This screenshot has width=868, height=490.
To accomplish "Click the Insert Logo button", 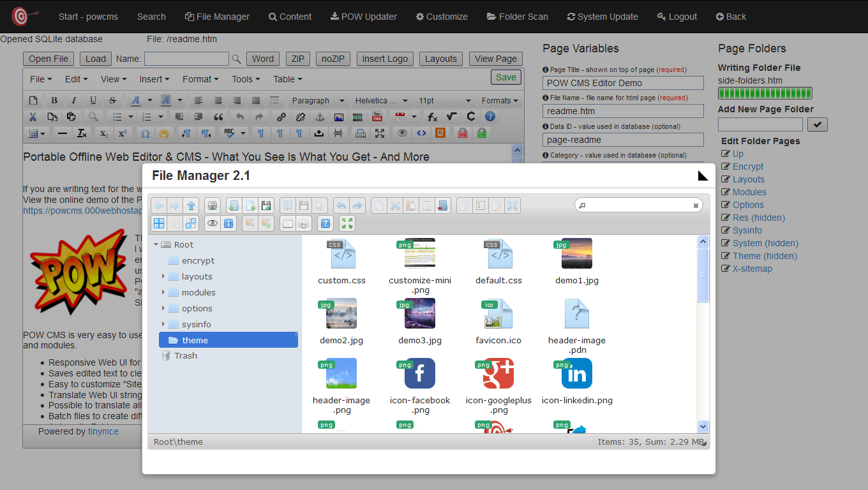I will tap(385, 59).
